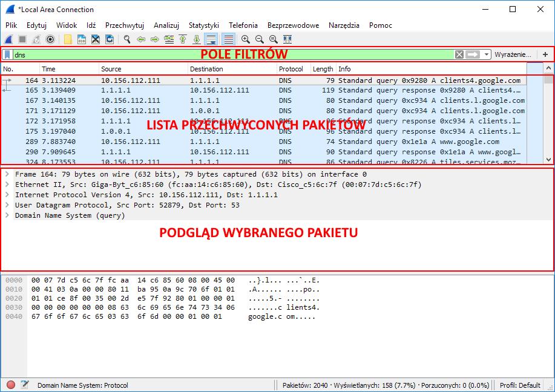Viewport: 555px width, 392px height.
Task: Toggle auto-scroll during live capture
Action: point(211,39)
